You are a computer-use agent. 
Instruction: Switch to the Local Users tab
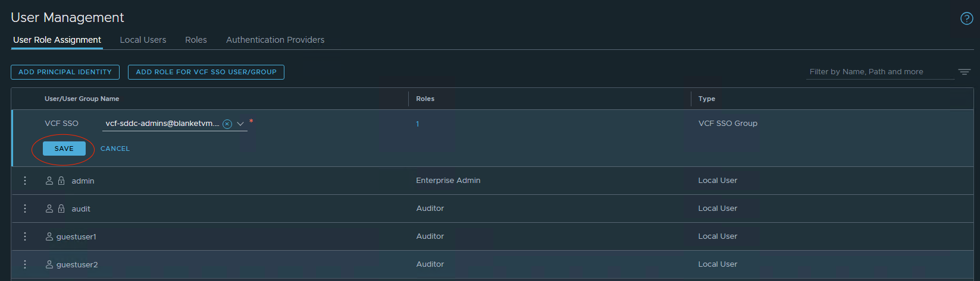(x=143, y=40)
